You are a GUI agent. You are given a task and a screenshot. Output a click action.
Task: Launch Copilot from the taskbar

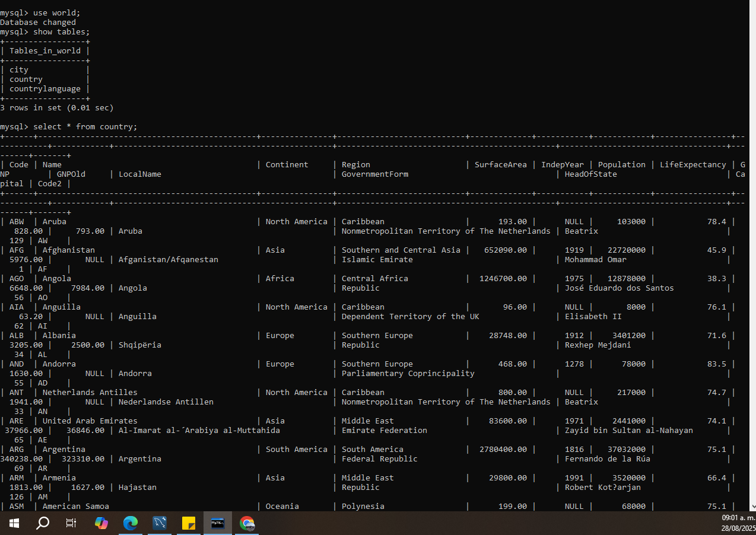click(x=101, y=523)
